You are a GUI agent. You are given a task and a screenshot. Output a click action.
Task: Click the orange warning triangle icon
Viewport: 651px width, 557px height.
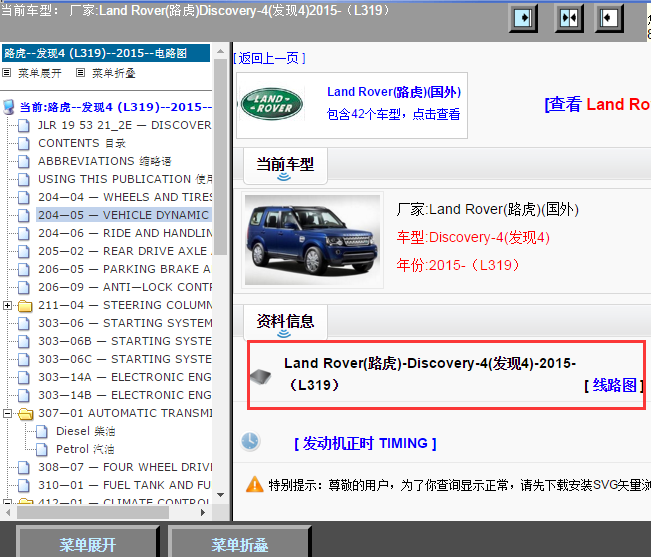click(x=255, y=484)
